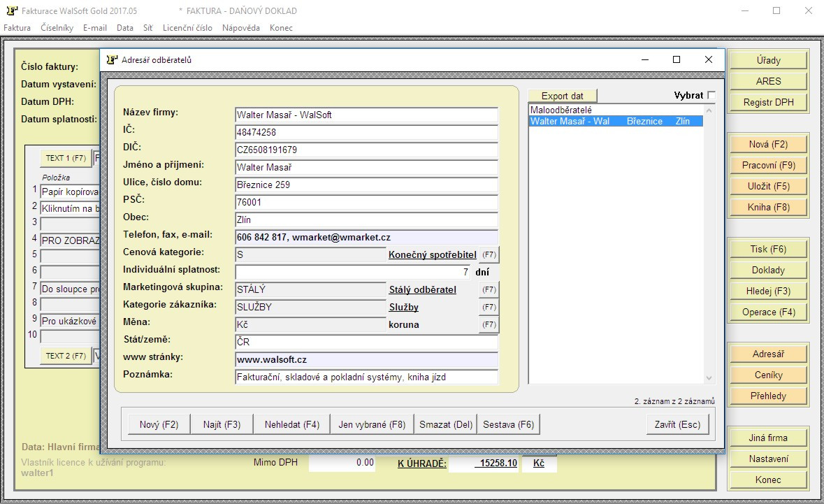The width and height of the screenshot is (824, 504).
Task: Click the Najít (F3) button
Action: pyautogui.click(x=222, y=424)
